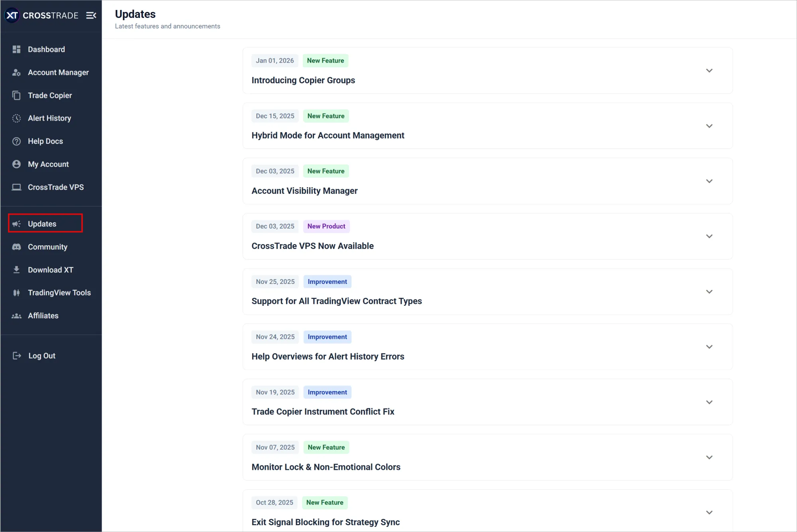Go to the My Account page
The width and height of the screenshot is (797, 532).
[48, 164]
